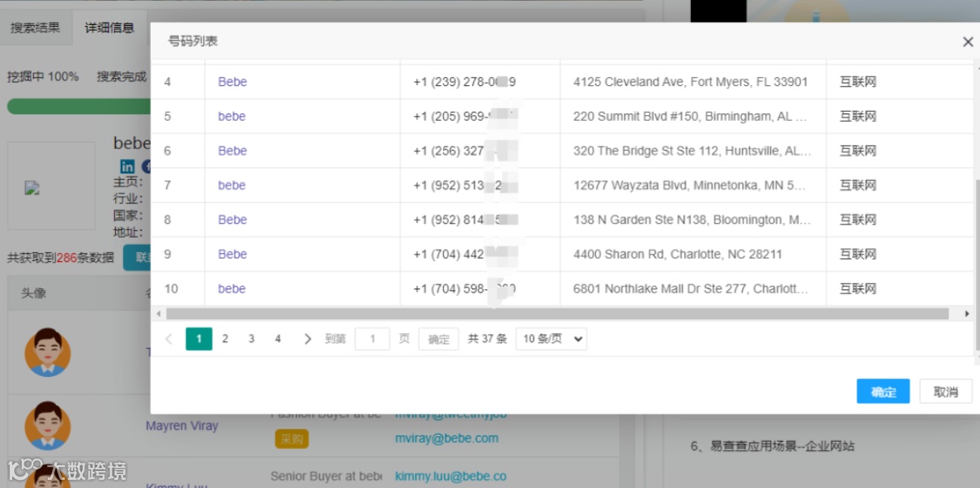Click address 220 Summit Blvd #150, Birmingham
Viewport: 980px width, 488px height.
(690, 116)
